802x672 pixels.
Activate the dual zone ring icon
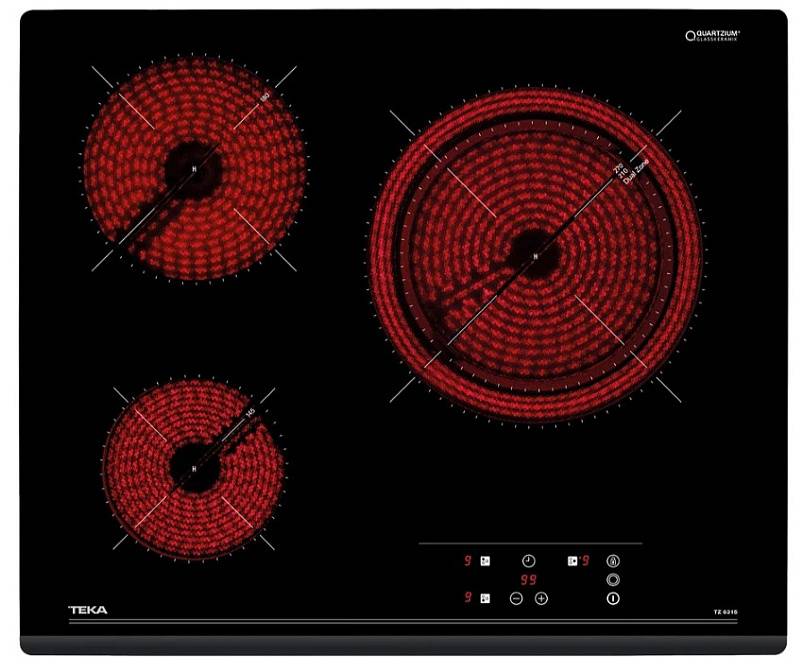coord(613,579)
